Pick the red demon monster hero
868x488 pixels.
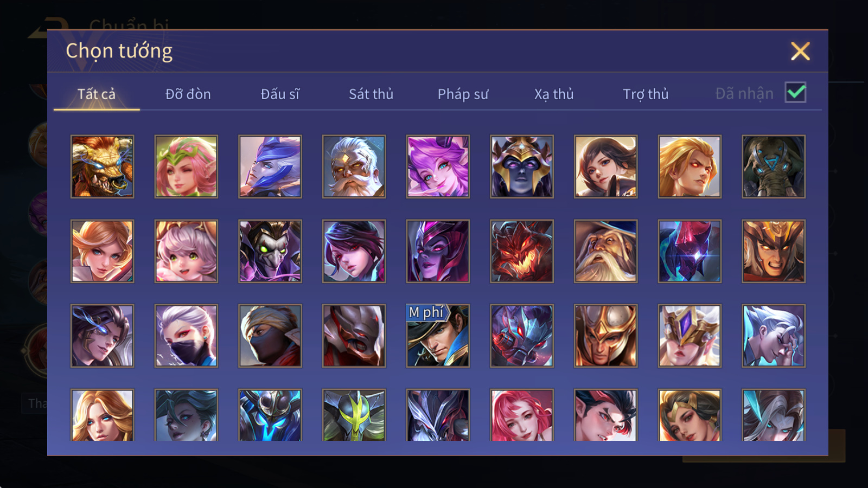522,251
